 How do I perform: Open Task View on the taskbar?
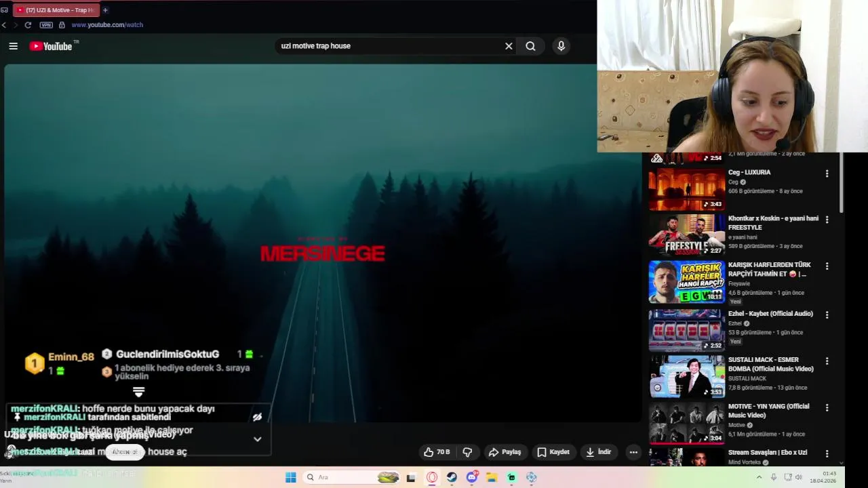[411, 477]
